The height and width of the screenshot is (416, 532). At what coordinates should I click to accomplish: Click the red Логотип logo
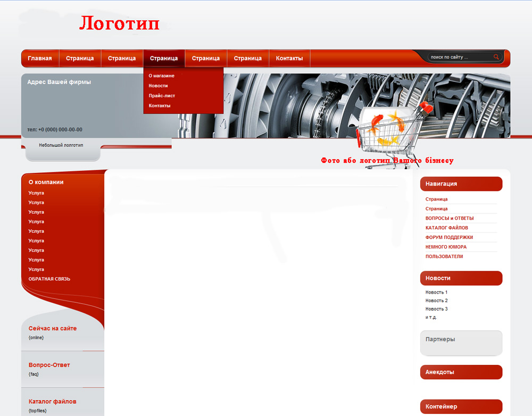(119, 23)
